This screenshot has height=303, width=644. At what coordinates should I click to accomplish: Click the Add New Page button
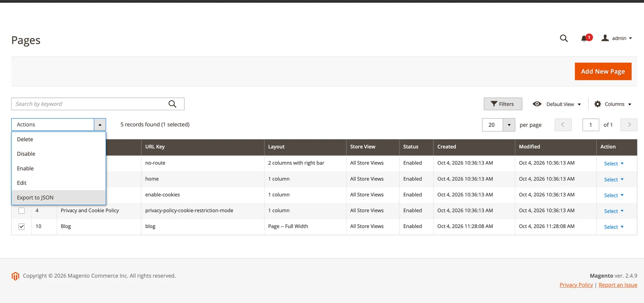coord(603,71)
